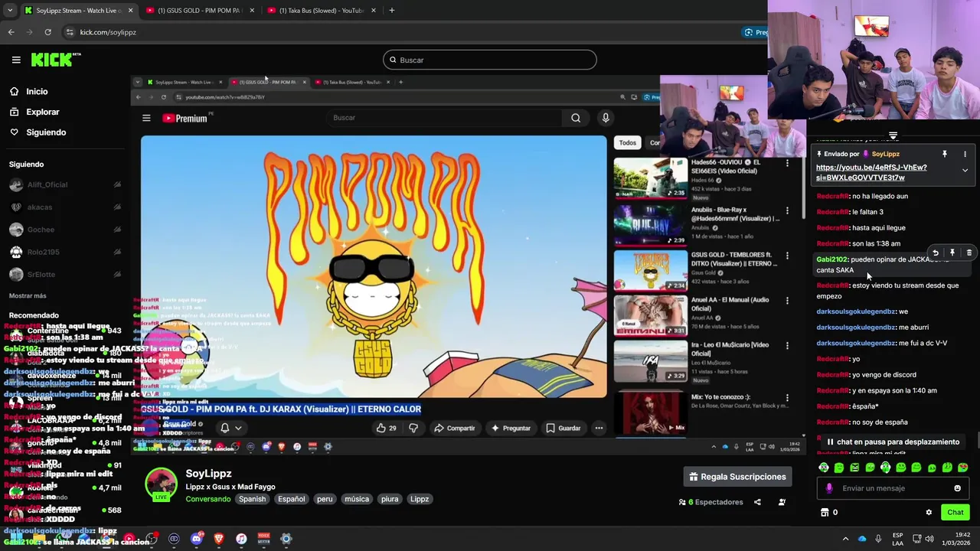Open SrElotte followed channel

tap(41, 274)
